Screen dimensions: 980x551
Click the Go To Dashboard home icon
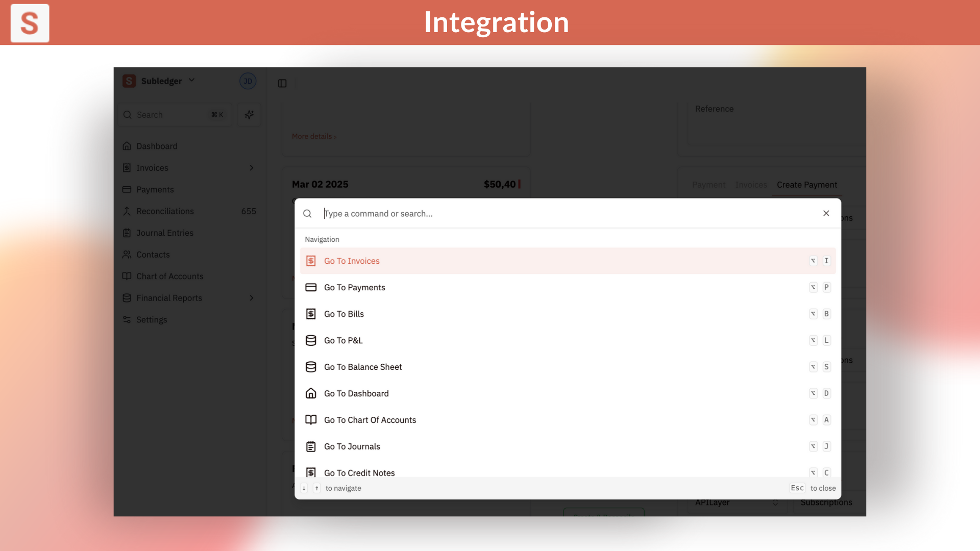tap(311, 393)
